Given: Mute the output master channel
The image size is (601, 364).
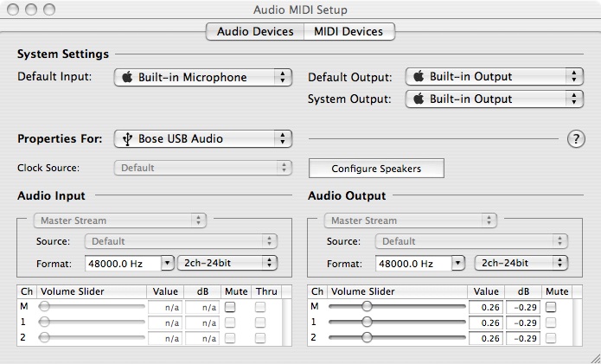Looking at the screenshot, I should click(x=551, y=307).
